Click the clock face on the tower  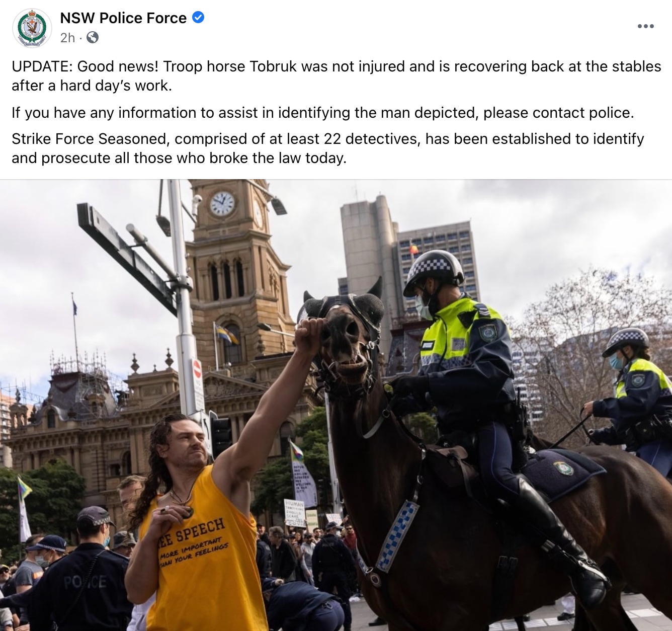(x=222, y=204)
